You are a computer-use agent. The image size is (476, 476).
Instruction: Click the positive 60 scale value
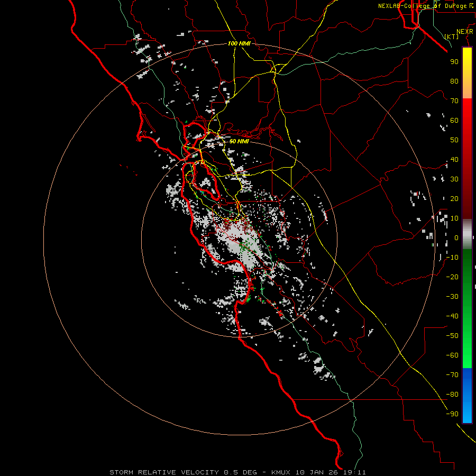coord(454,120)
